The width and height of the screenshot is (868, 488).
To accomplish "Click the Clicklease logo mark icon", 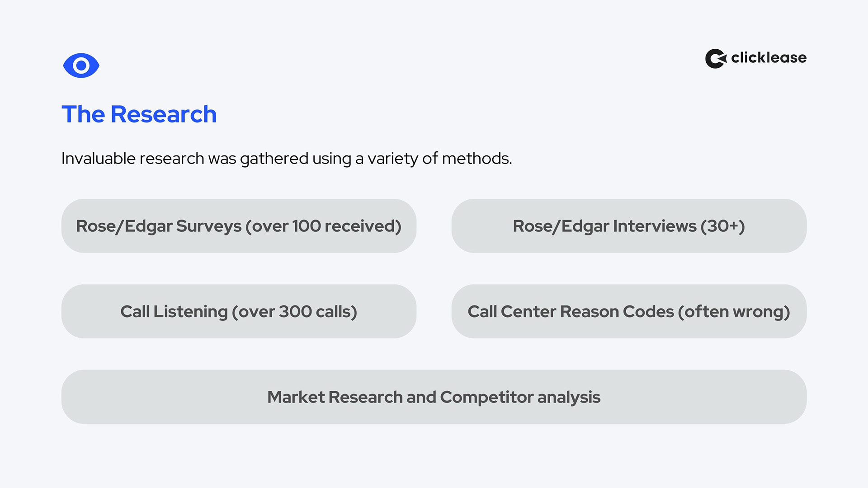I will (x=715, y=59).
